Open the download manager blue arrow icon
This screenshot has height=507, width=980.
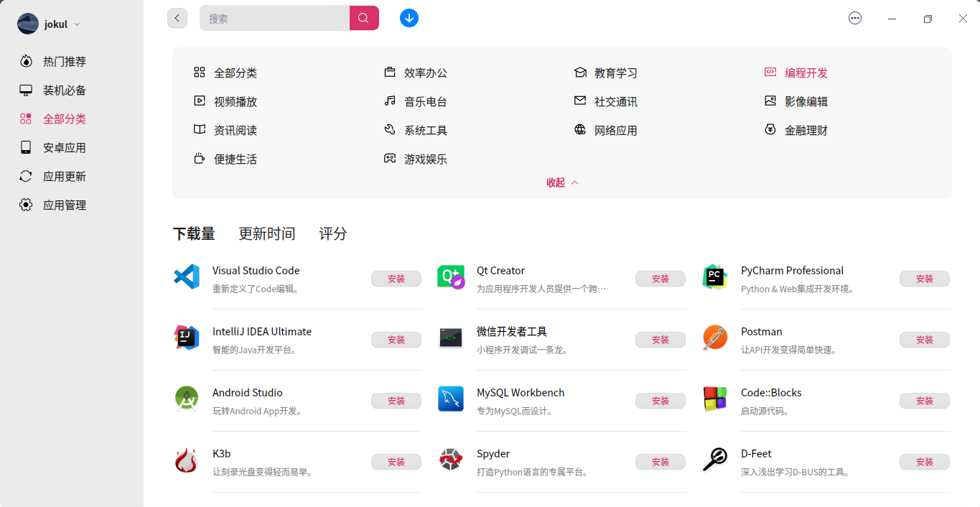[409, 18]
